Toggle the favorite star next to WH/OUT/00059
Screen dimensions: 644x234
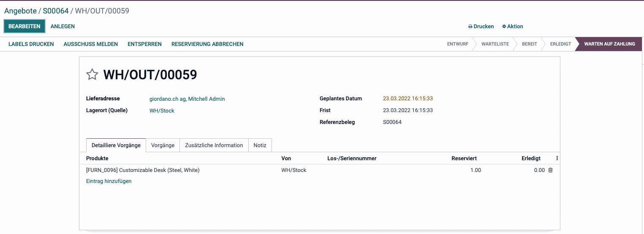(92, 75)
